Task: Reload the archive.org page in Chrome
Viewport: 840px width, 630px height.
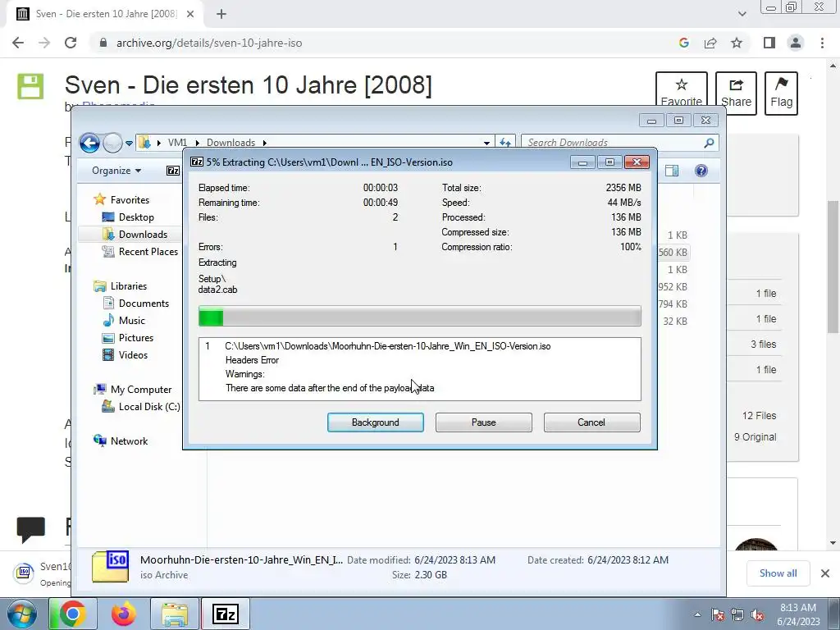Action: coord(71,43)
